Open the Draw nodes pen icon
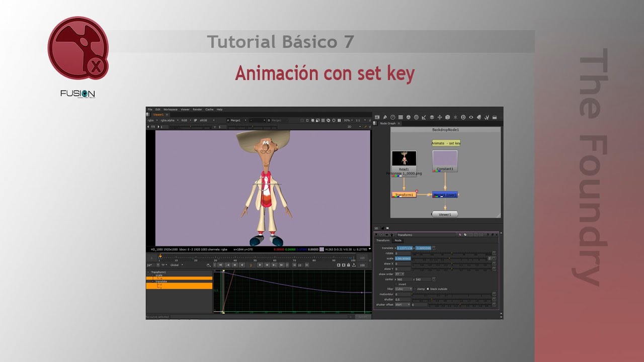The height and width of the screenshot is (362, 644). click(x=385, y=117)
